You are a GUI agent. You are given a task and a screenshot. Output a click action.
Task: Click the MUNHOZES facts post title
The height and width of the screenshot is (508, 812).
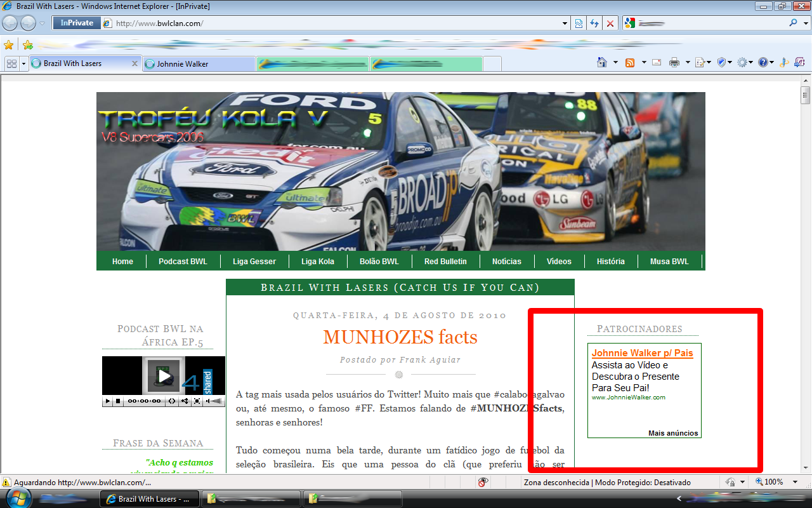(x=400, y=337)
